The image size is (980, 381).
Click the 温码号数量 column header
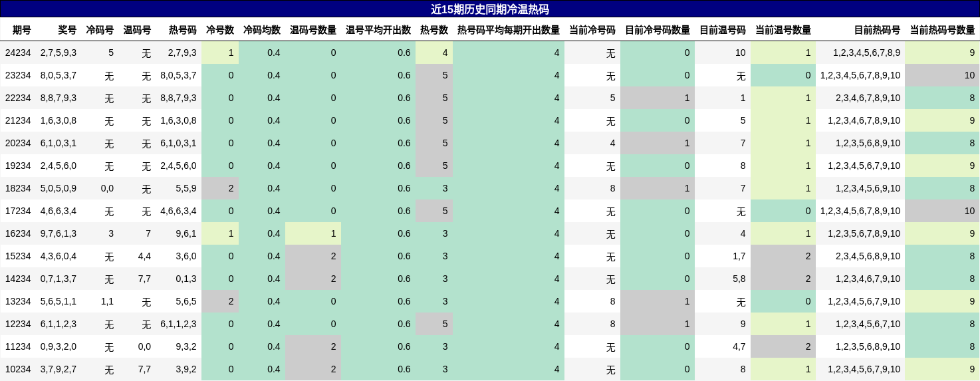(312, 30)
